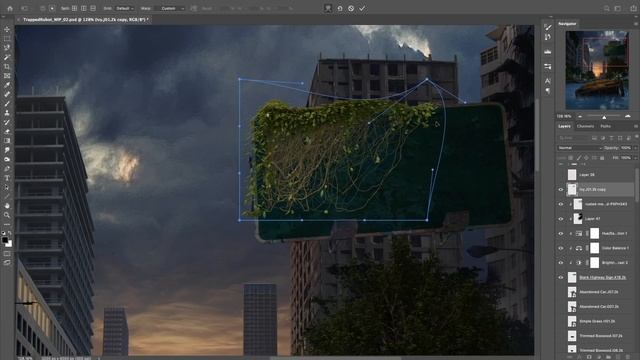Click the Hue/Saturation layer mask thumbnail
Screen dimensions: 640x360
(595, 233)
